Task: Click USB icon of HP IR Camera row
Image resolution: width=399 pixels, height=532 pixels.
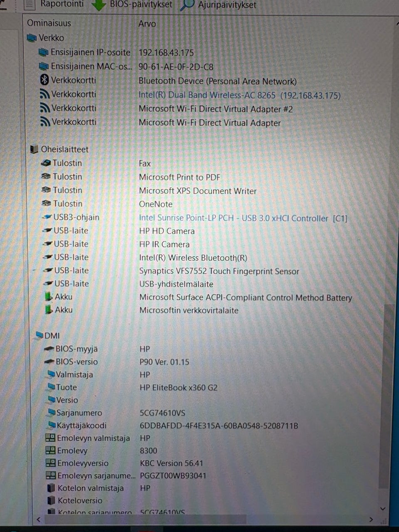Action: (x=48, y=244)
